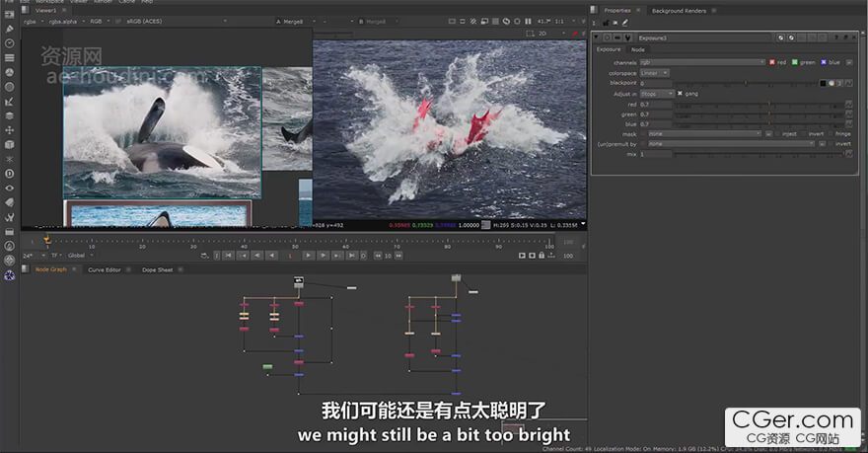
Task: Click the blackpoint color wheel icon
Action: point(832,83)
